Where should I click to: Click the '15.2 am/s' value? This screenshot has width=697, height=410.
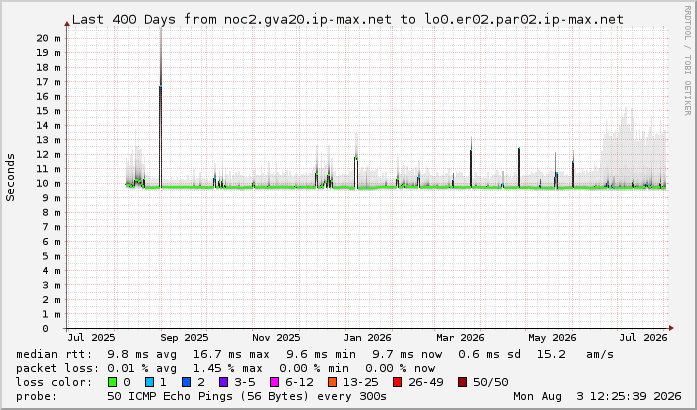(x=575, y=354)
